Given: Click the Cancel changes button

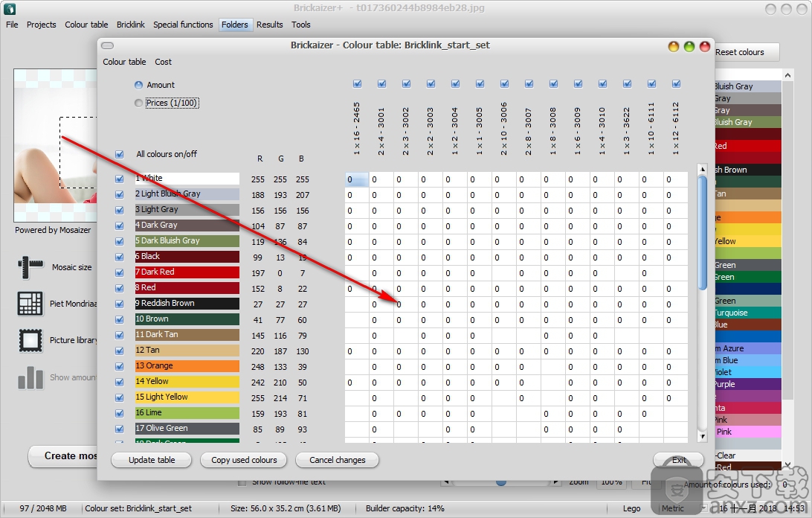Looking at the screenshot, I should pyautogui.click(x=337, y=460).
